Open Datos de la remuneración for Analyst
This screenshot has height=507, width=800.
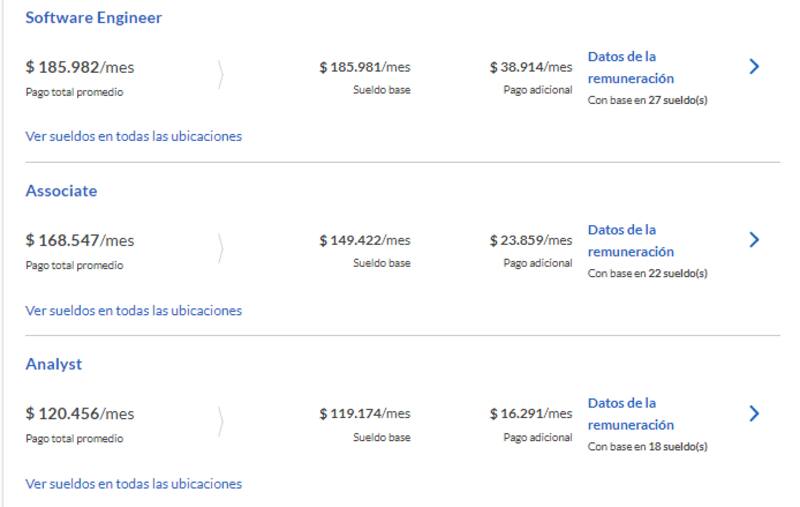pyautogui.click(x=631, y=413)
